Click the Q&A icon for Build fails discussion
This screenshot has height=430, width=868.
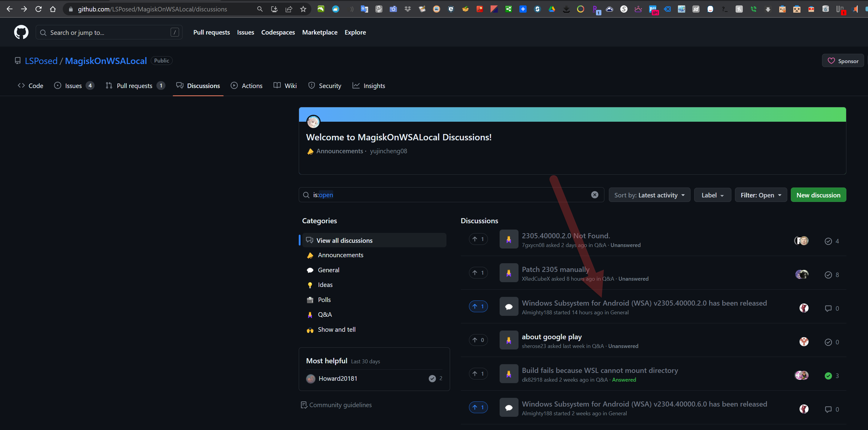click(509, 374)
